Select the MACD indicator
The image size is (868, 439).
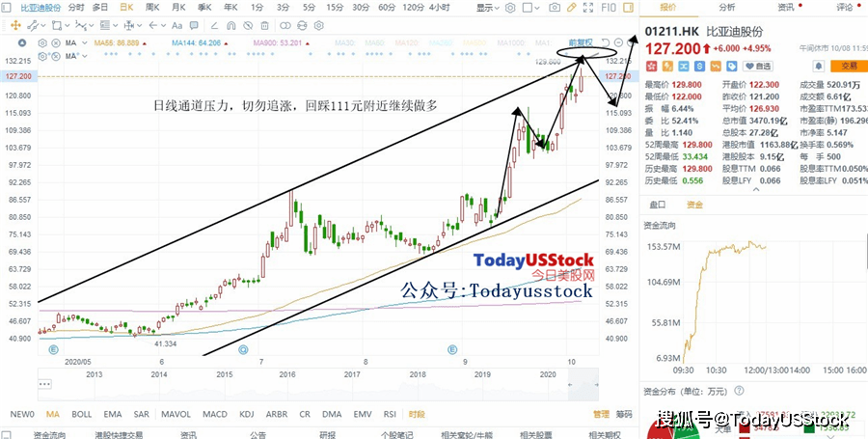point(215,414)
